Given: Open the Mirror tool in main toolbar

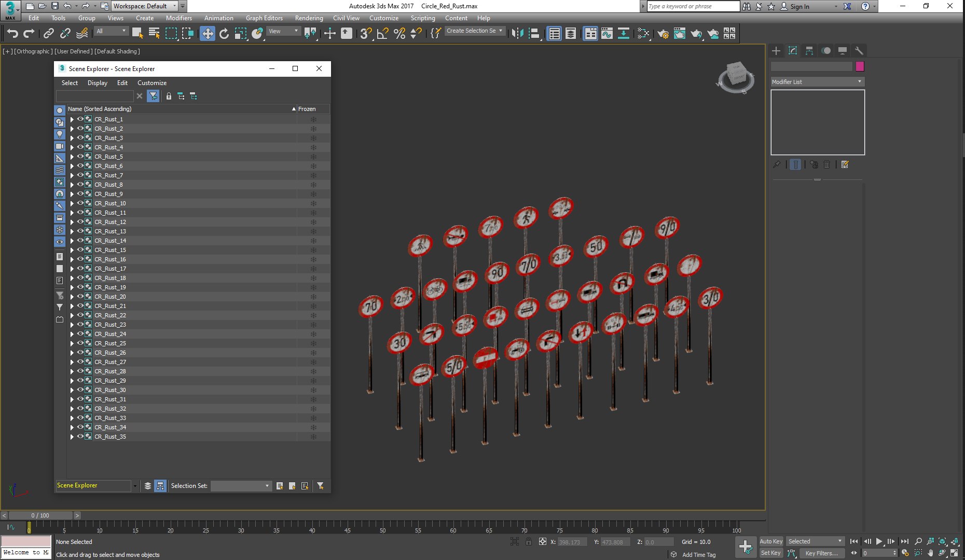Looking at the screenshot, I should [x=517, y=34].
